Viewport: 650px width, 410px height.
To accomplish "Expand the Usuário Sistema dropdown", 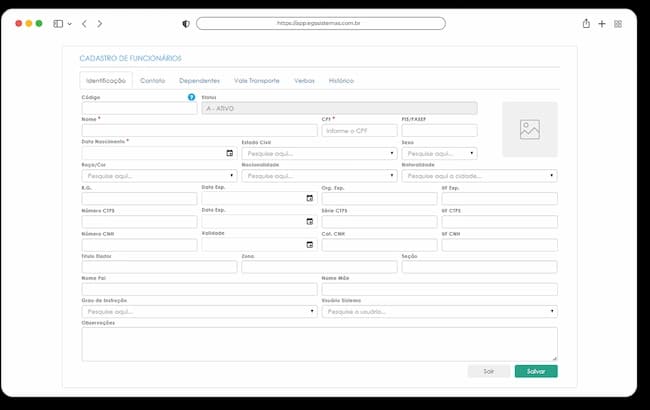I will (x=439, y=311).
